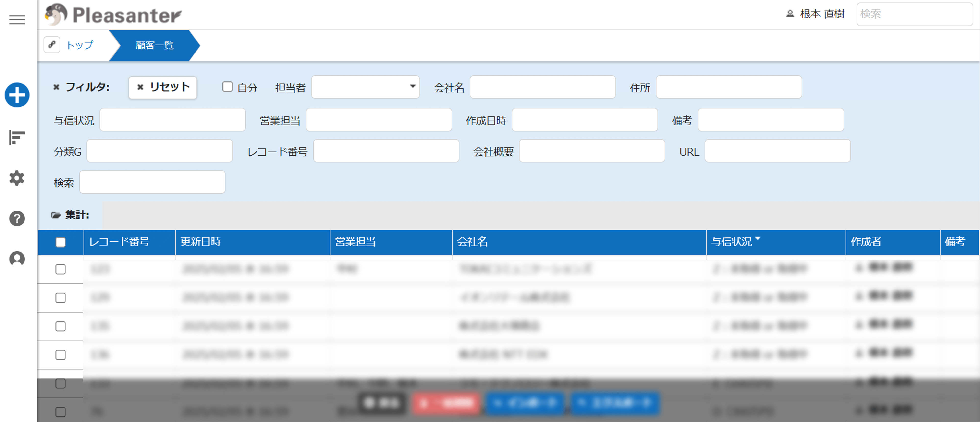This screenshot has height=422, width=980.
Task: Open the hamburger navigation menu
Action: 17,20
